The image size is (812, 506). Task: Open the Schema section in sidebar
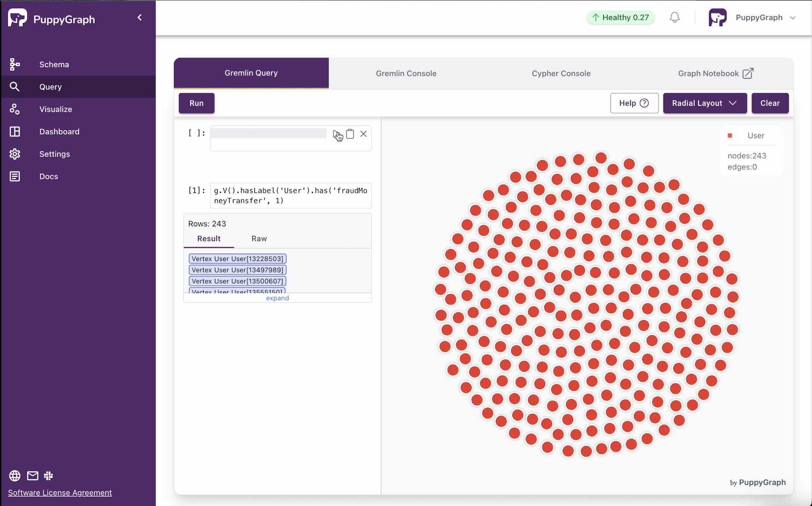coord(15,64)
